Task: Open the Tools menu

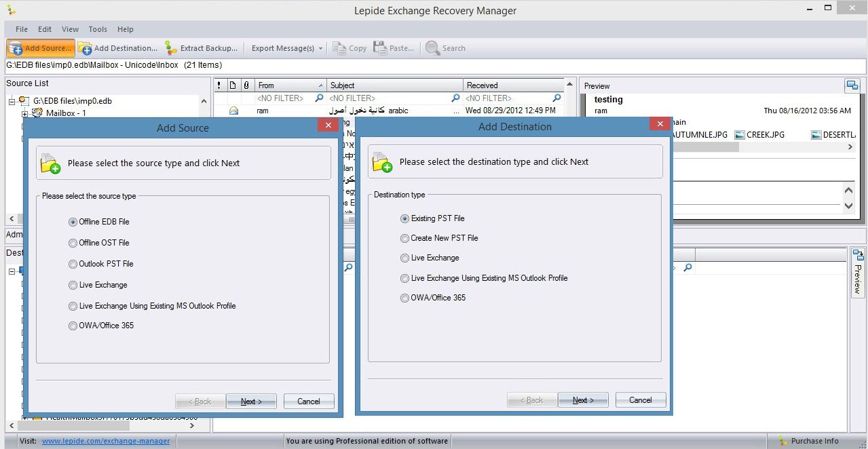Action: coord(98,29)
